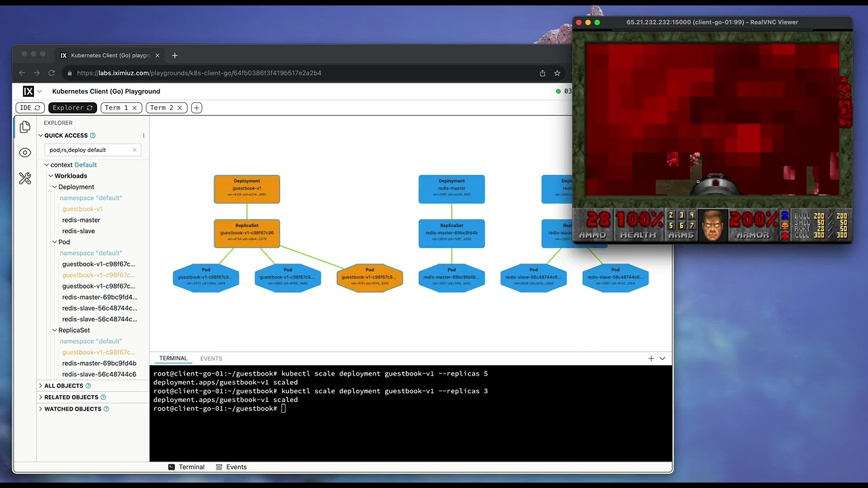Click the share icon in the address bar
The width and height of the screenshot is (868, 488).
[x=542, y=73]
